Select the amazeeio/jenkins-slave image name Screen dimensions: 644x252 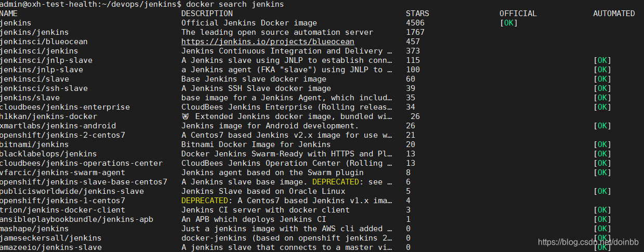click(51, 247)
